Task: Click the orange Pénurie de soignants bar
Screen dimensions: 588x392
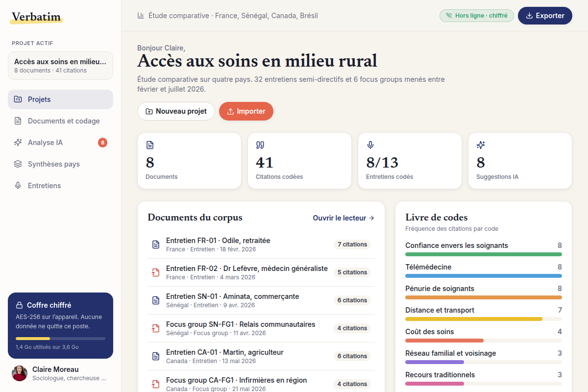Action: point(484,297)
